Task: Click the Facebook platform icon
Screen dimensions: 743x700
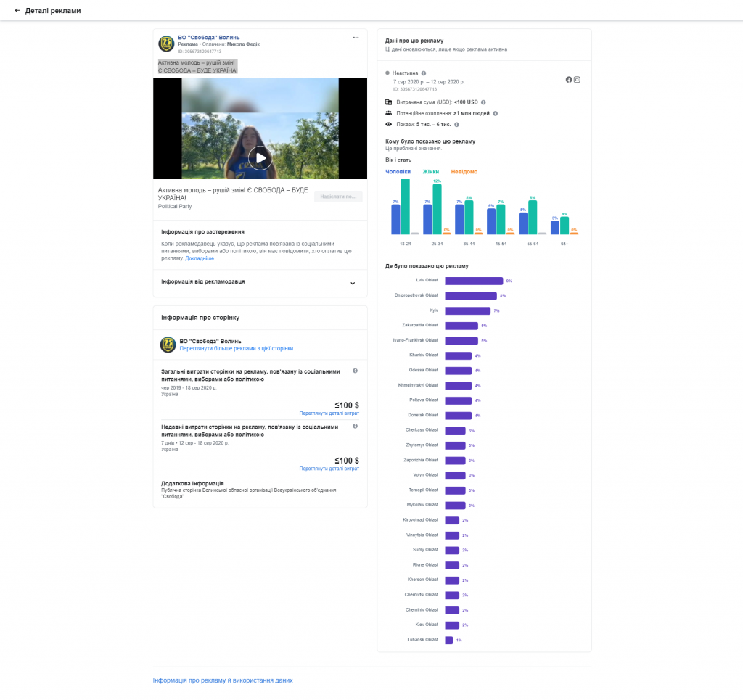Action: pos(569,80)
